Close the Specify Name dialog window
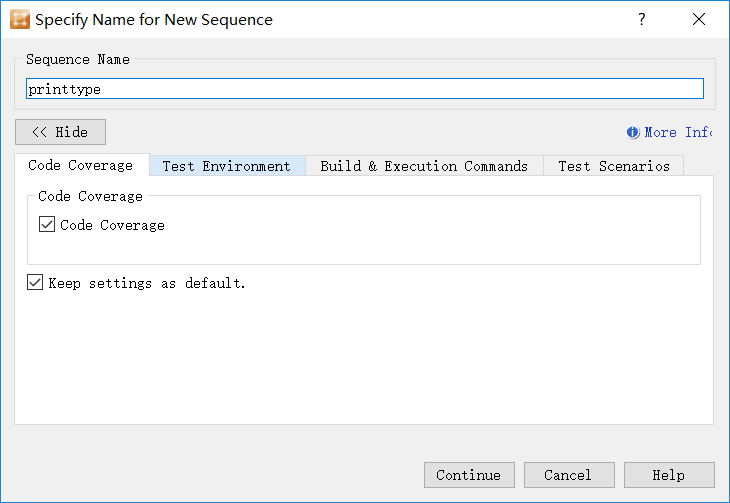The width and height of the screenshot is (730, 503). pos(699,19)
